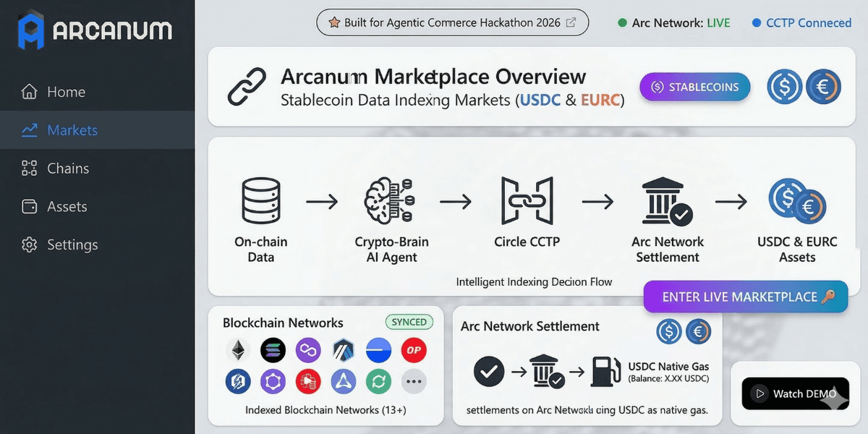Click the Circle CCTP chain icon
The height and width of the screenshot is (434, 868).
pyautogui.click(x=527, y=201)
